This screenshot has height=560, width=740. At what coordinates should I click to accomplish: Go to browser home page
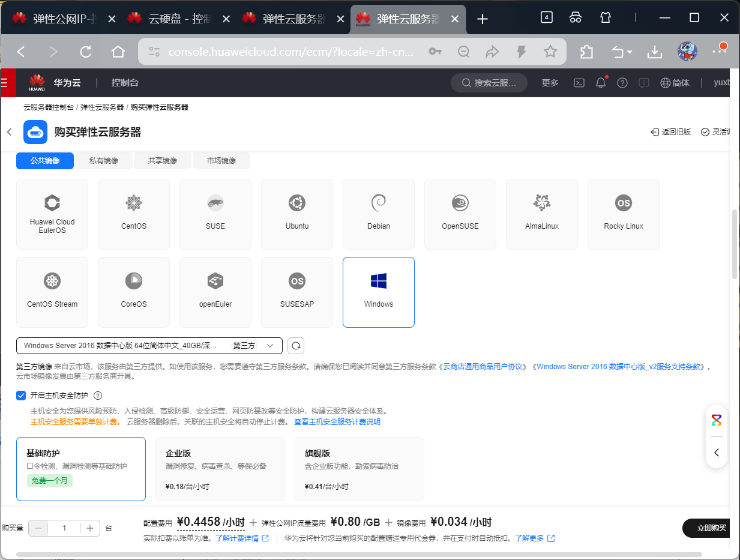pyautogui.click(x=118, y=52)
